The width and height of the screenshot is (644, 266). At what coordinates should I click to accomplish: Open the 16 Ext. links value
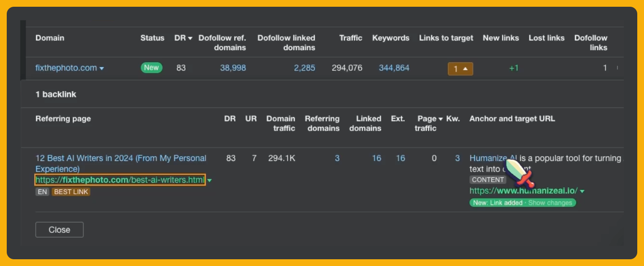[401, 158]
